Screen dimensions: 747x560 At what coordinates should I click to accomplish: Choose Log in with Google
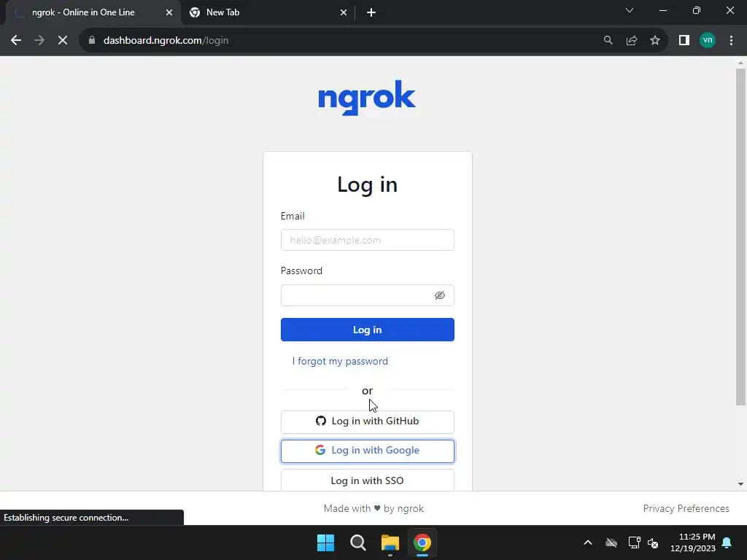368,451
